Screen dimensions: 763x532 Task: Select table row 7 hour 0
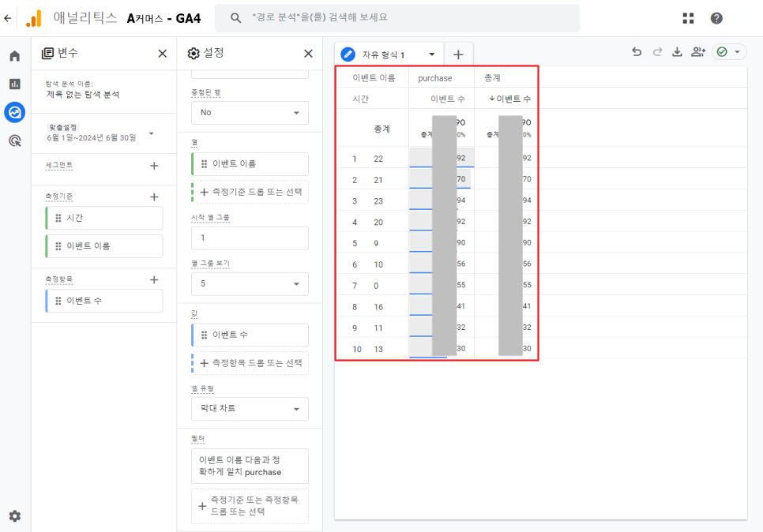tap(437, 286)
